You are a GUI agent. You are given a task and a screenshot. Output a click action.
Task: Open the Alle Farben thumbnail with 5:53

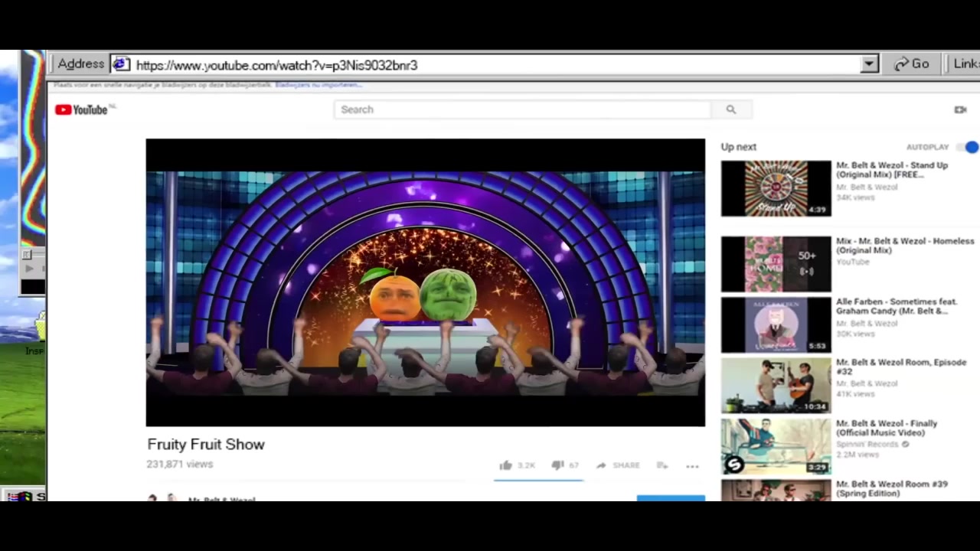coord(776,324)
